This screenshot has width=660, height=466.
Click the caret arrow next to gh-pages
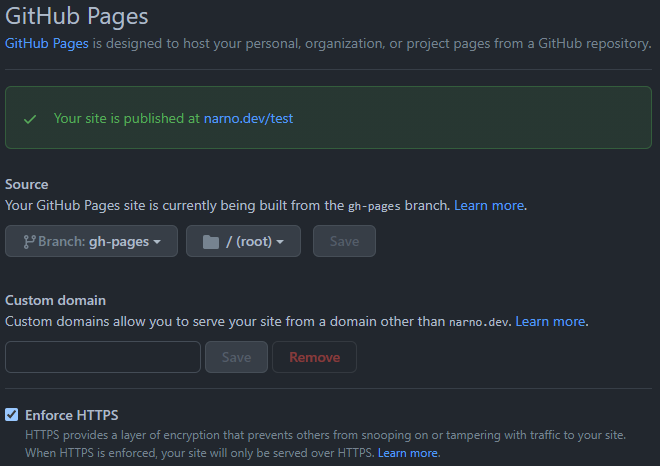157,243
